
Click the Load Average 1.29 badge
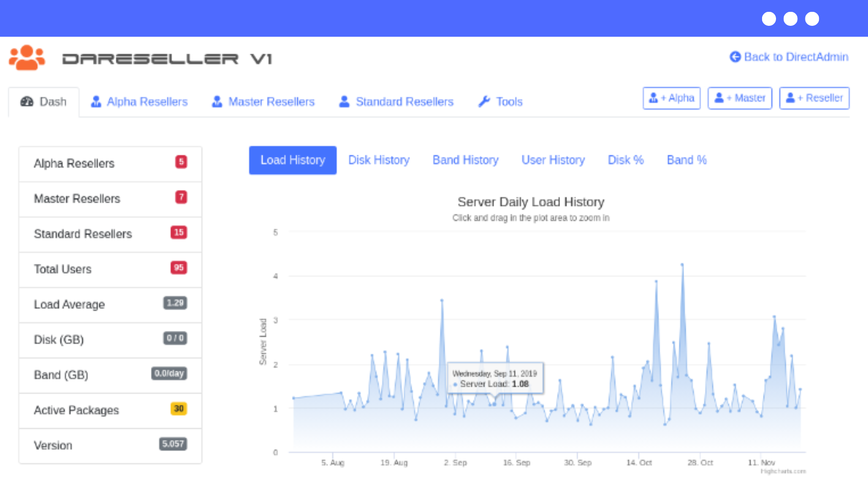tap(175, 303)
